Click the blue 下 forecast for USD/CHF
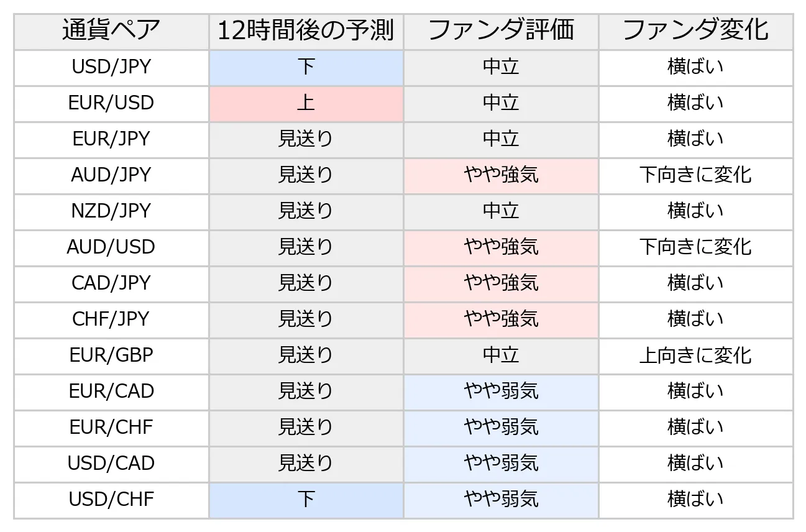The height and width of the screenshot is (532, 806). [x=306, y=499]
